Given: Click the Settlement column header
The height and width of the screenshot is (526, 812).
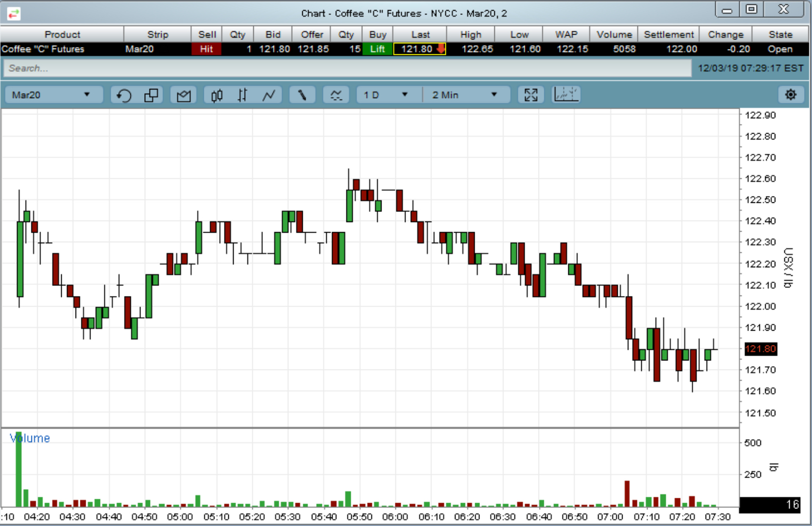Looking at the screenshot, I should (669, 35).
